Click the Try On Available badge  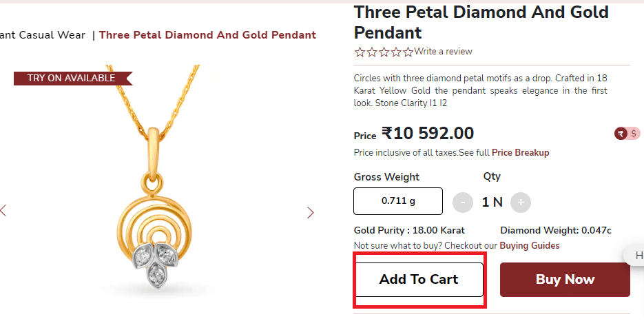(72, 78)
